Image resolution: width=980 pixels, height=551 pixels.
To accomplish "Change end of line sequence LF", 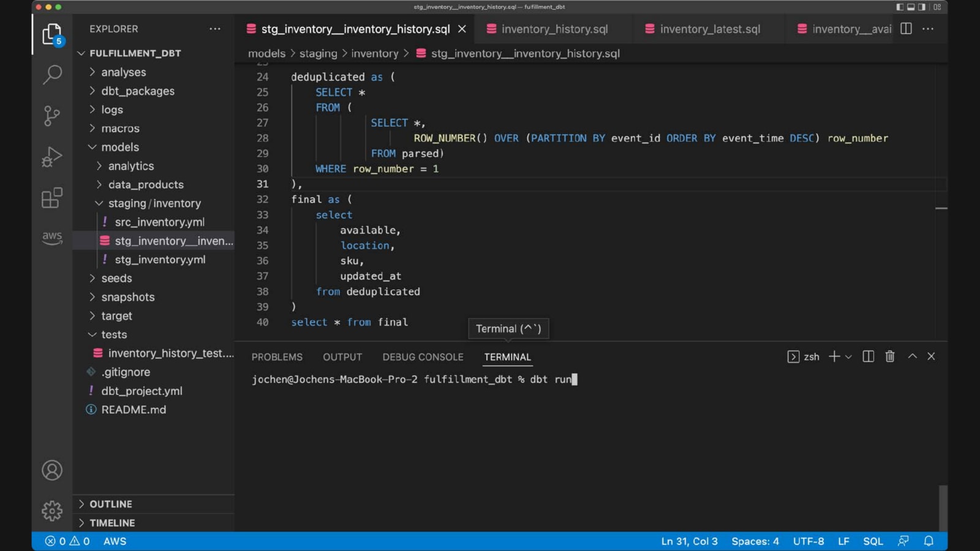I will tap(843, 541).
